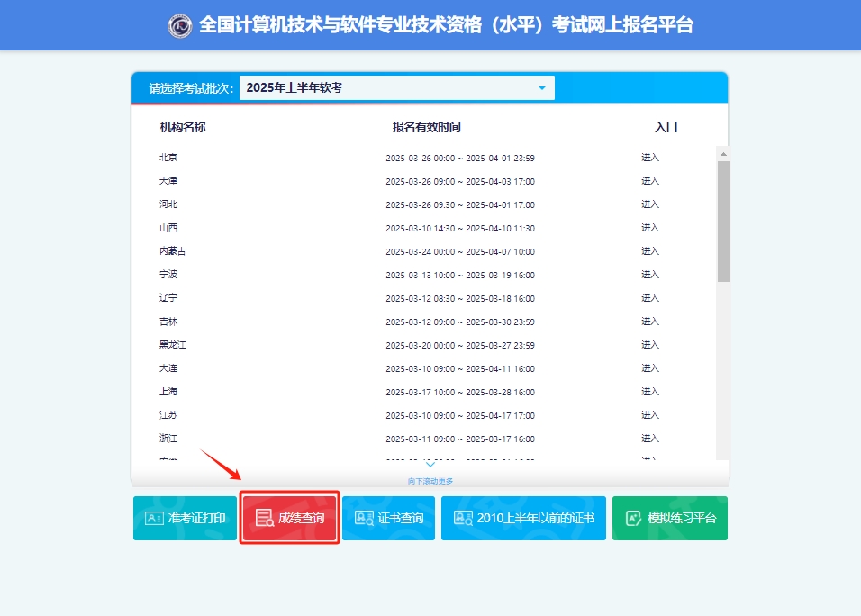Click the 内蒙古 institution name

point(173,251)
